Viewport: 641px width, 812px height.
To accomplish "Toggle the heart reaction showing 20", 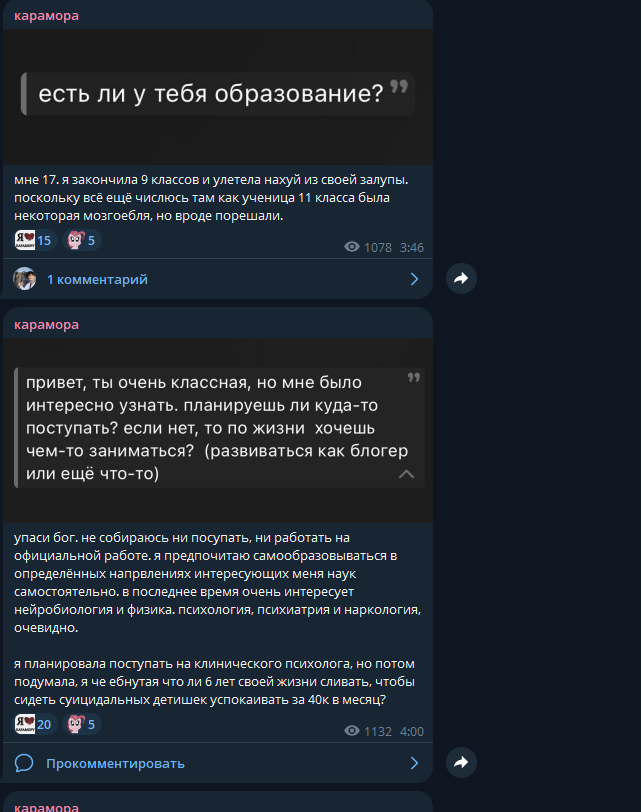I will pos(34,724).
